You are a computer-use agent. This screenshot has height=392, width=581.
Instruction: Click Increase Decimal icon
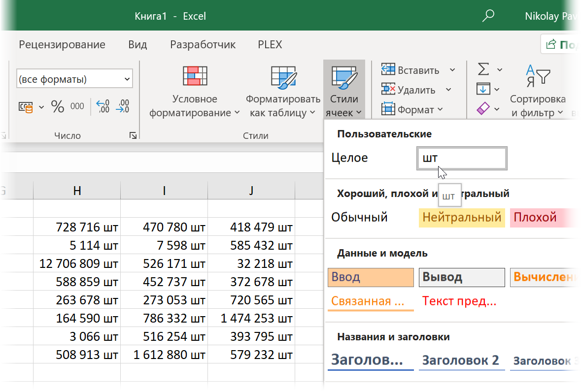103,106
